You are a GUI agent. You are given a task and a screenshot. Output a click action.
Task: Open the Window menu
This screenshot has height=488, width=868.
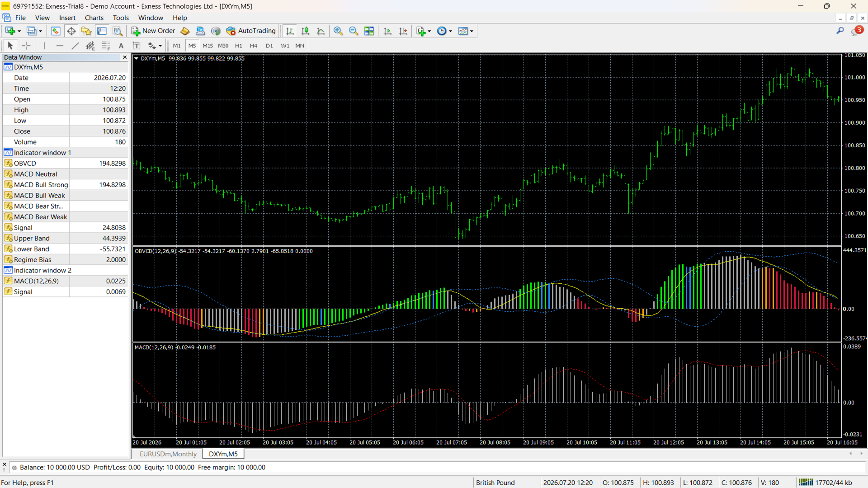pyautogui.click(x=151, y=18)
